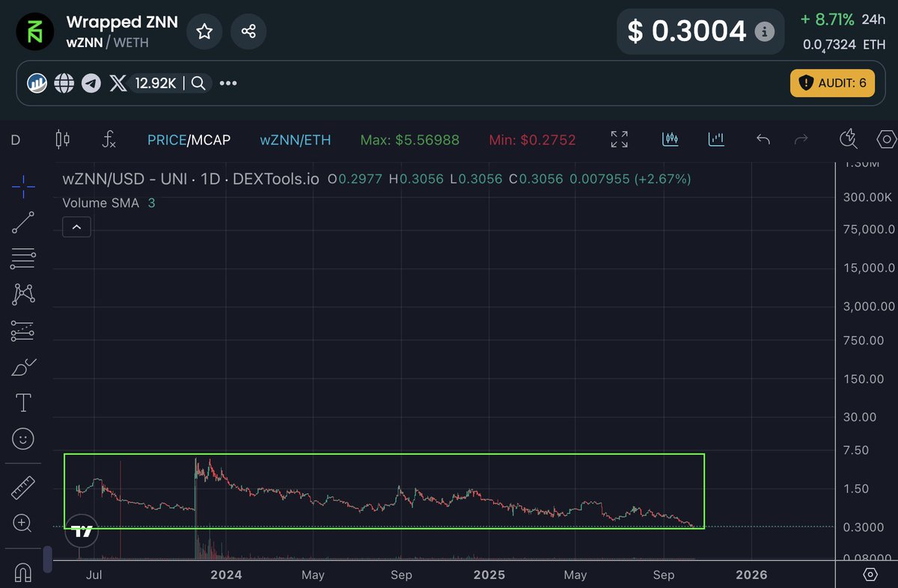Click the search magnifier in the links bar
This screenshot has width=898, height=588.
[x=198, y=83]
